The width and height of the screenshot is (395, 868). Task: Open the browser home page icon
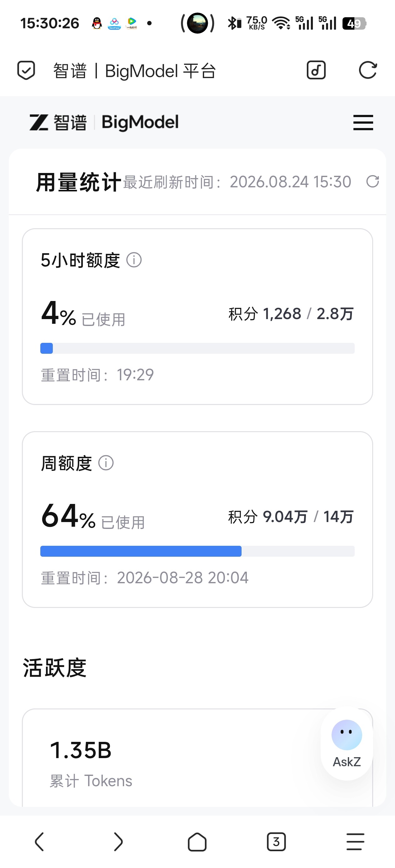[197, 842]
